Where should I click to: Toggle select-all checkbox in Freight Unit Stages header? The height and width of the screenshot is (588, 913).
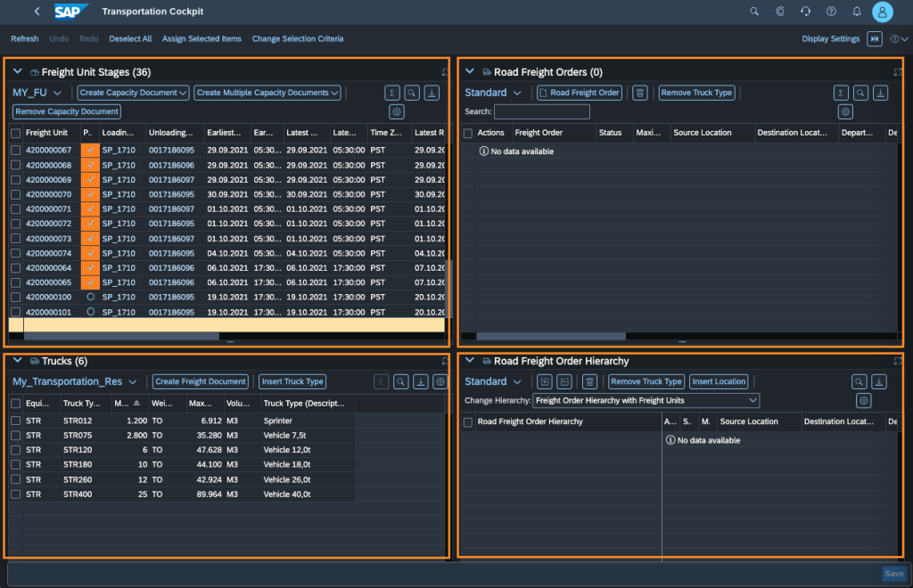click(x=16, y=133)
